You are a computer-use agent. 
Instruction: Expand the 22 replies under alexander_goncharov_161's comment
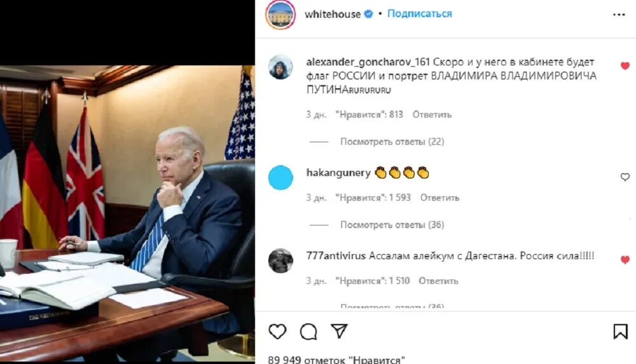click(392, 142)
